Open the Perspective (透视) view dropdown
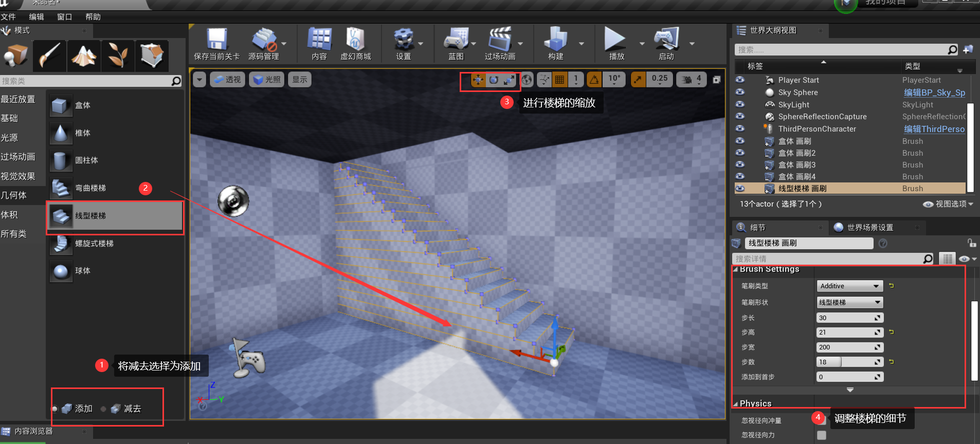The width and height of the screenshot is (980, 444). click(227, 80)
